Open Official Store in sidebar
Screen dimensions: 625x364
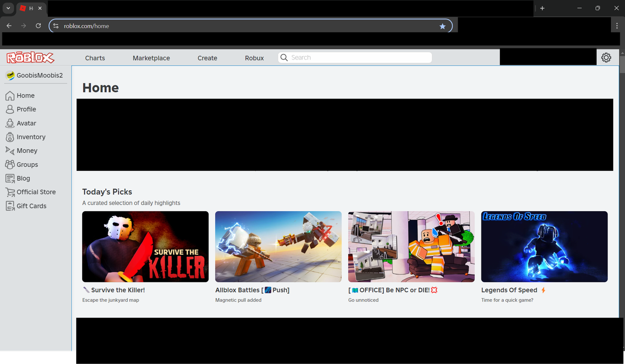36,192
